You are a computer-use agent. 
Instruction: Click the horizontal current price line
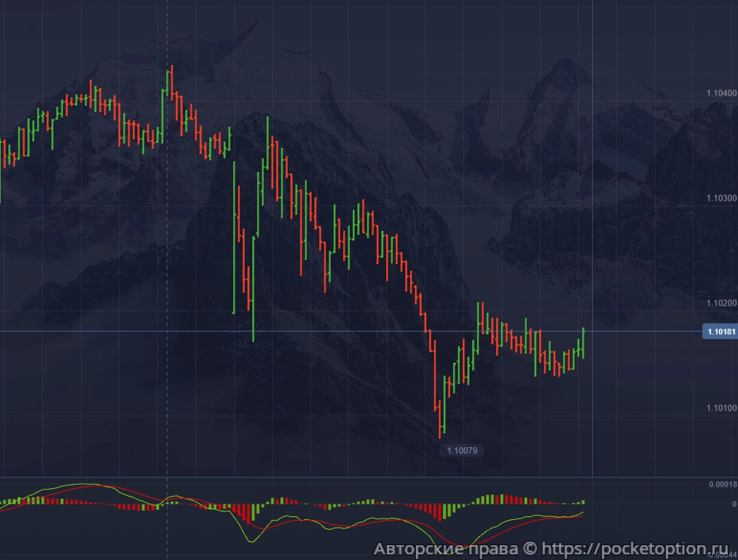(x=352, y=331)
